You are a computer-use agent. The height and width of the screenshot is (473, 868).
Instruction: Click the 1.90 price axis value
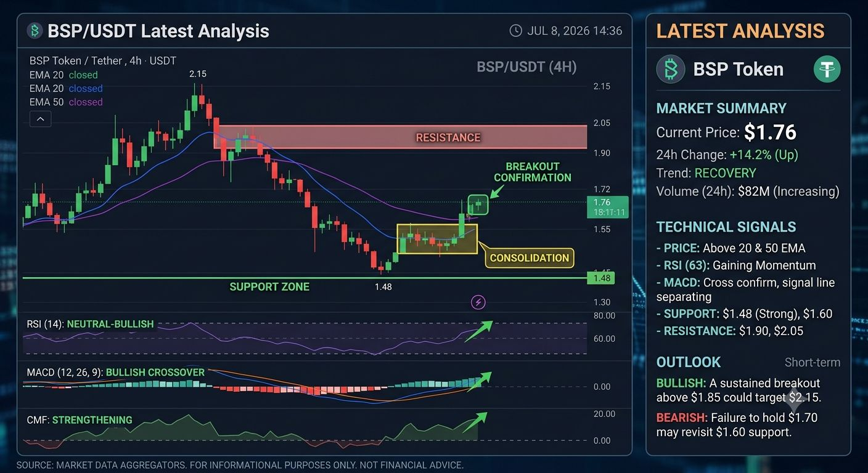tap(601, 153)
